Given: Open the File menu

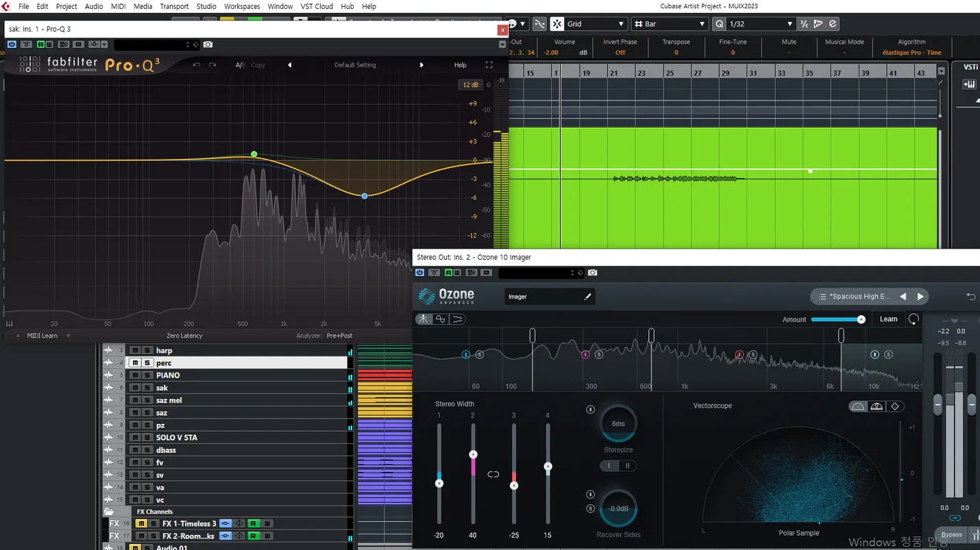Looking at the screenshot, I should click(x=24, y=6).
